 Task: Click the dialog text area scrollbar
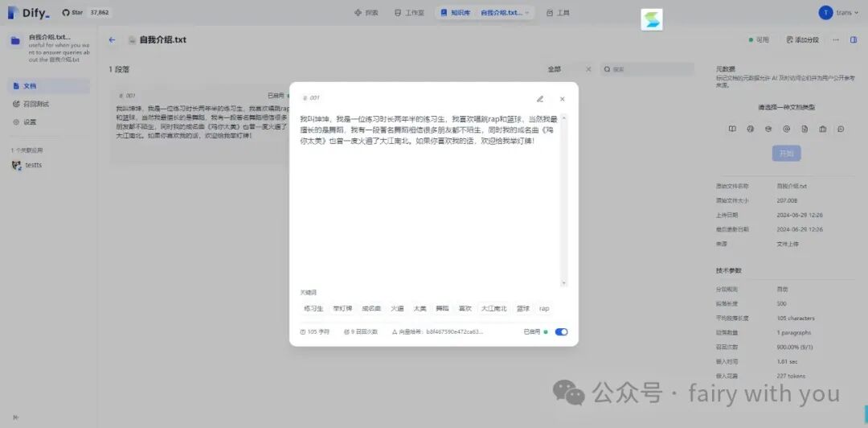coord(564,200)
